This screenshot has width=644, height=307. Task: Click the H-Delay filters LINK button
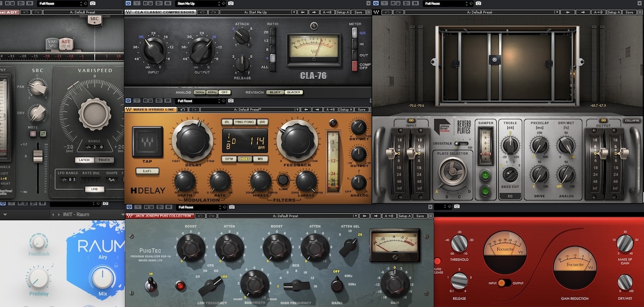pos(283,180)
